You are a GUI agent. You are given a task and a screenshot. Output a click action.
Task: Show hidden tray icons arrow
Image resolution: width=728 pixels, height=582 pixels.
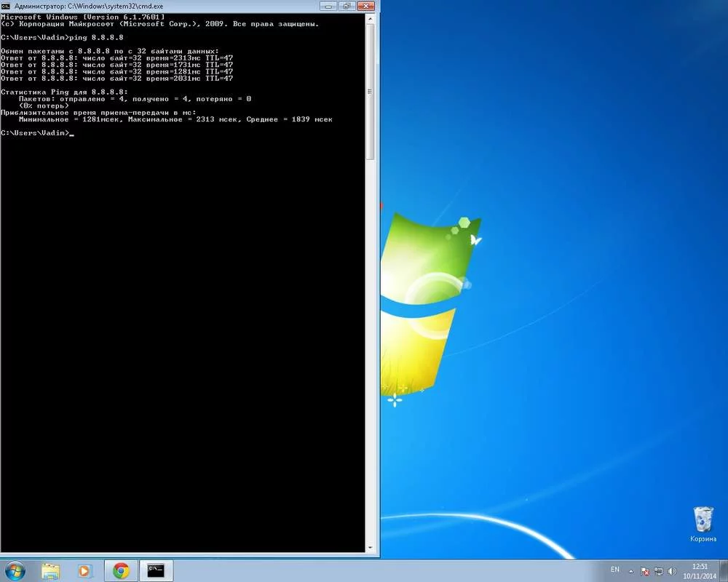pos(632,571)
